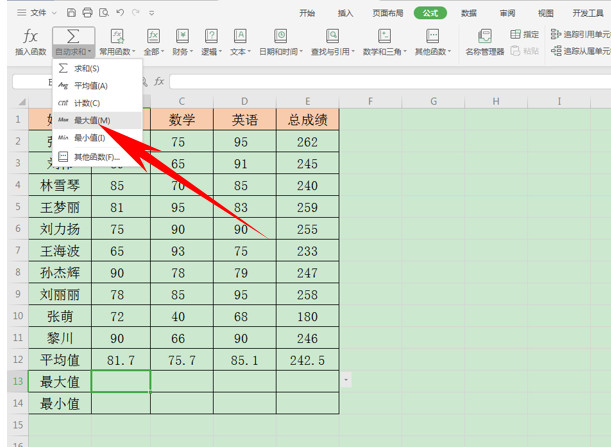Select Min (最小值) menu entry

(89, 137)
